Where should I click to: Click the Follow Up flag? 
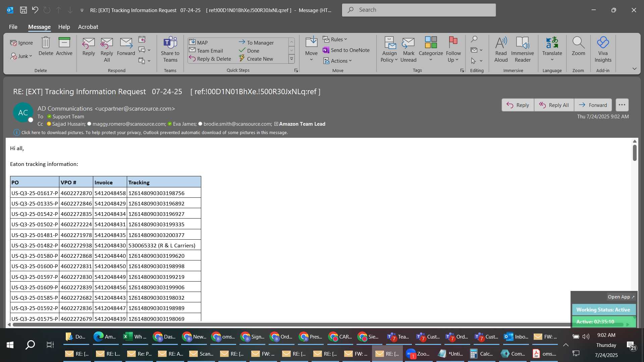(453, 50)
